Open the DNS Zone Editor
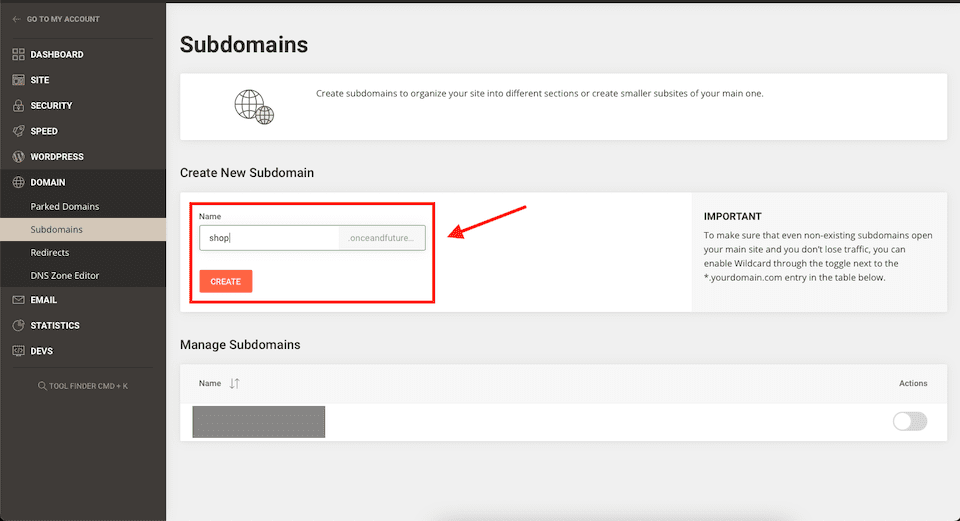Viewport: 960px width, 521px height. (65, 275)
